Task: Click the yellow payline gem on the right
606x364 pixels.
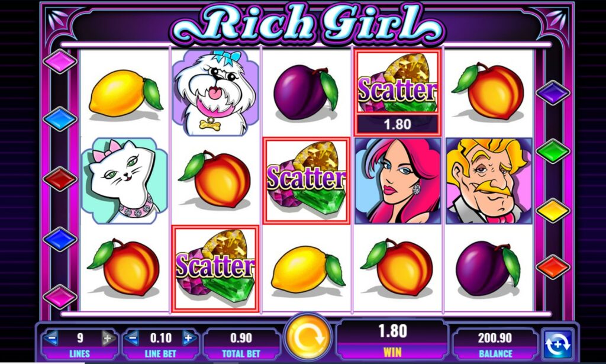Action: coord(553,210)
